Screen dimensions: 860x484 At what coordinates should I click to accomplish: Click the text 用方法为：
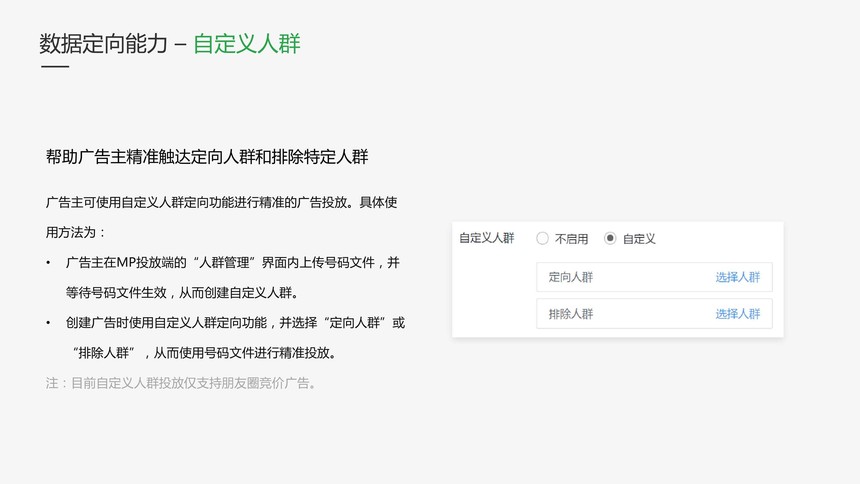click(x=76, y=233)
